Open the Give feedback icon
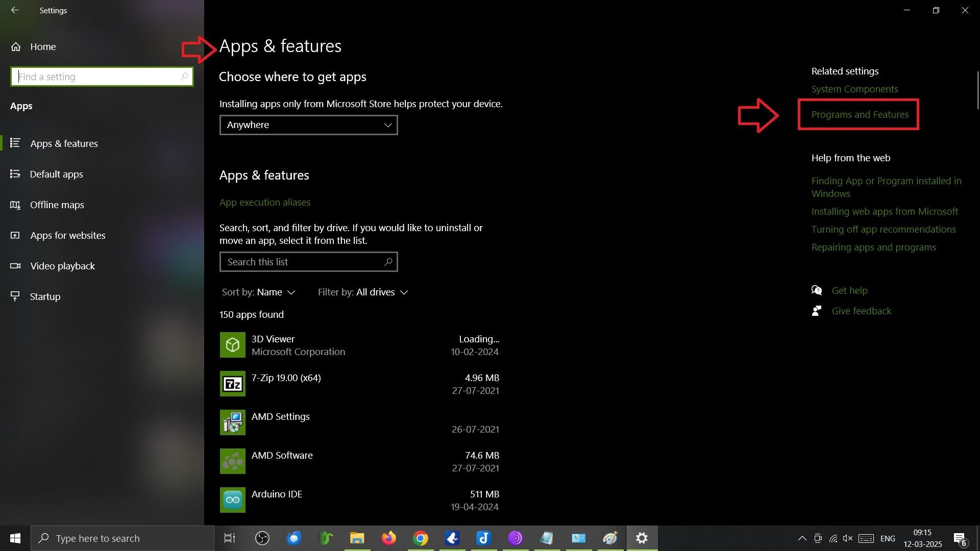This screenshot has width=980, height=551. point(817,310)
